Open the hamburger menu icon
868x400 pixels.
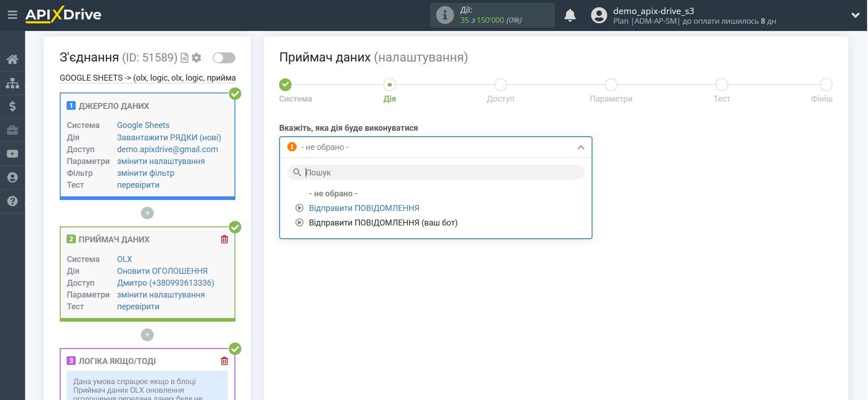[x=12, y=15]
